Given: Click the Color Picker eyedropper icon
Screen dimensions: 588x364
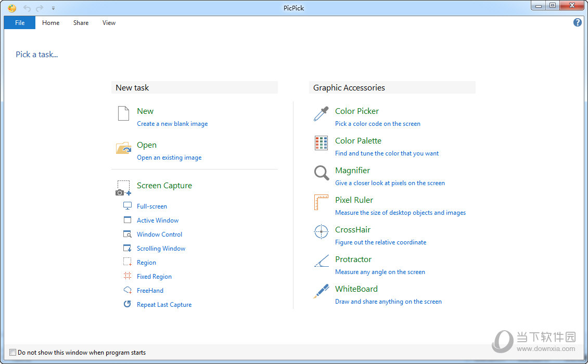Looking at the screenshot, I should [321, 113].
